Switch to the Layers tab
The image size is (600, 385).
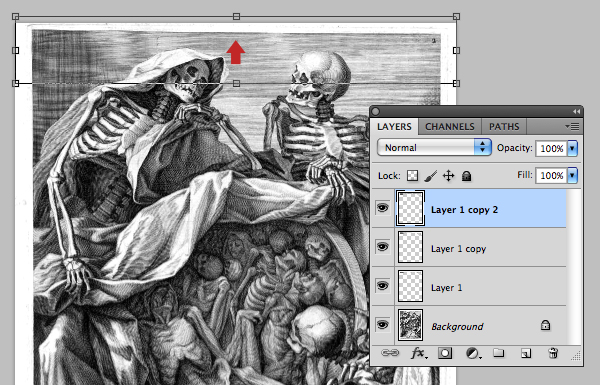394,127
